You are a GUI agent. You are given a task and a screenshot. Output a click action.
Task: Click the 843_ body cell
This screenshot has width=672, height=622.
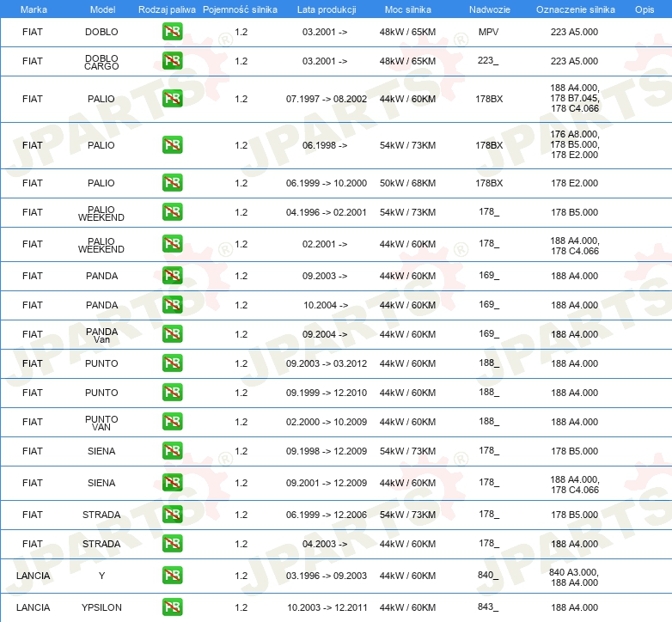(x=489, y=607)
